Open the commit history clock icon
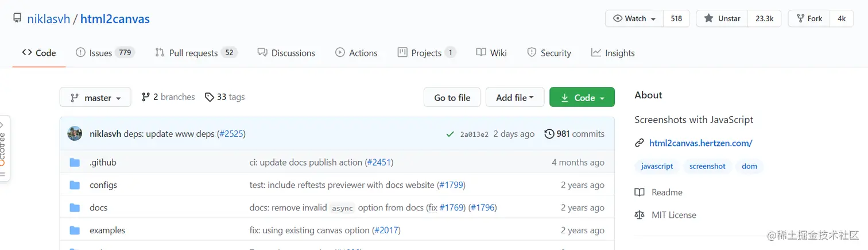 [549, 134]
